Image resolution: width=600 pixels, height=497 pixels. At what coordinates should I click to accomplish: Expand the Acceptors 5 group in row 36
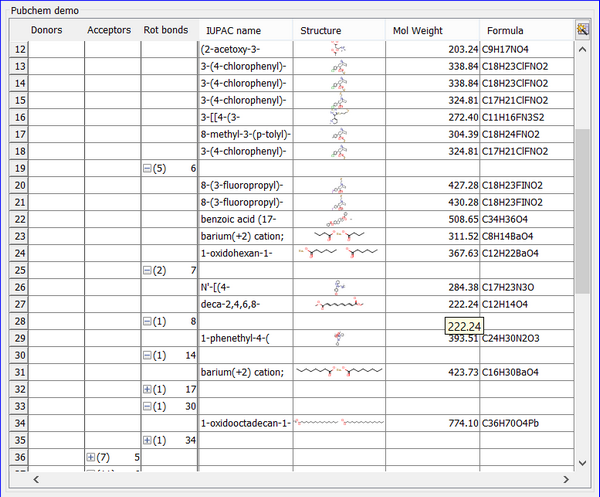click(91, 457)
